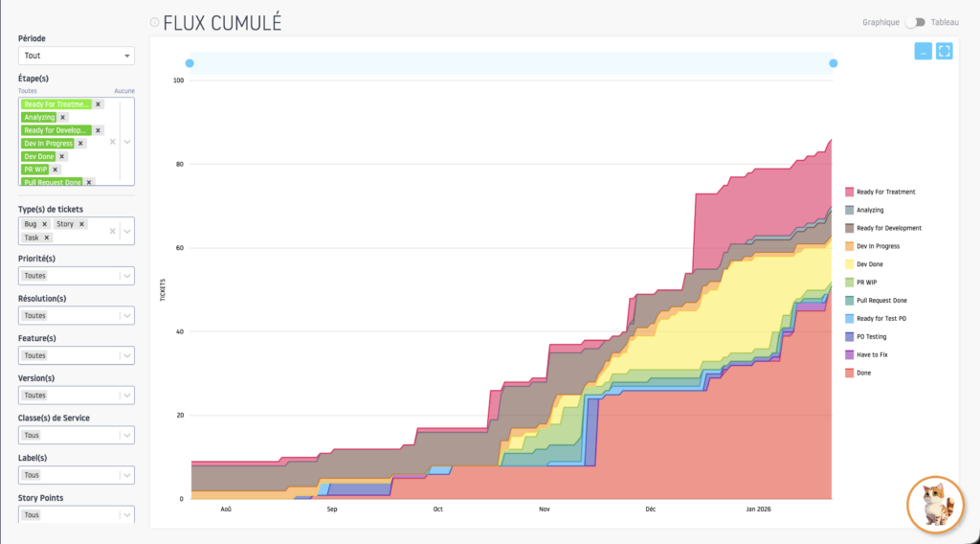Remove the Bug ticket type tag
The height and width of the screenshot is (544, 980).
[44, 224]
